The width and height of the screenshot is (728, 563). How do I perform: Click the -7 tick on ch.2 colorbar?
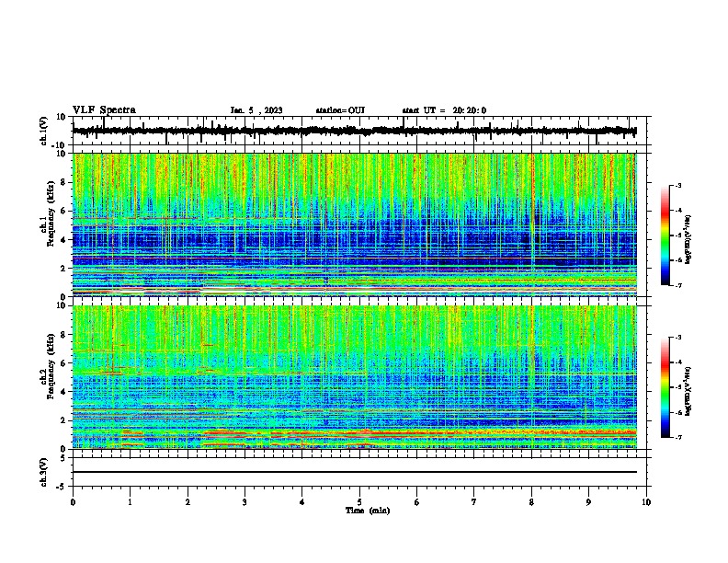(x=678, y=438)
